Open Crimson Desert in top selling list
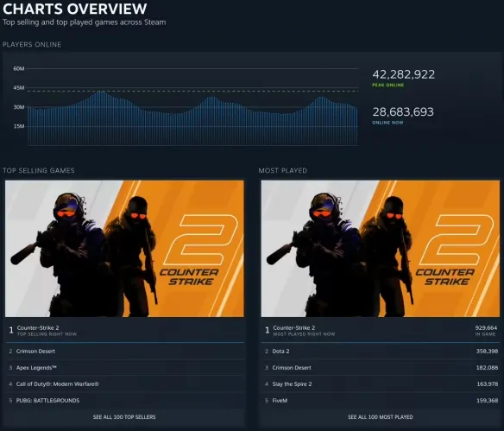Image resolution: width=504 pixels, height=431 pixels. (x=124, y=352)
